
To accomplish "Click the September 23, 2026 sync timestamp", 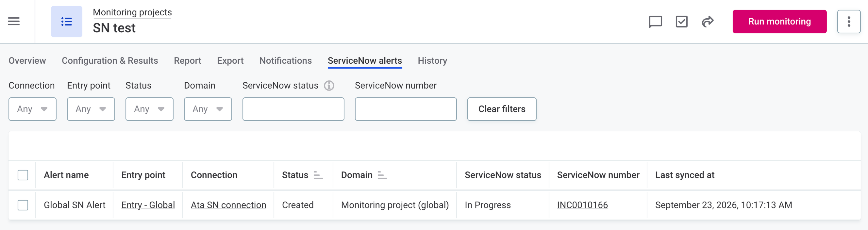I will (724, 205).
